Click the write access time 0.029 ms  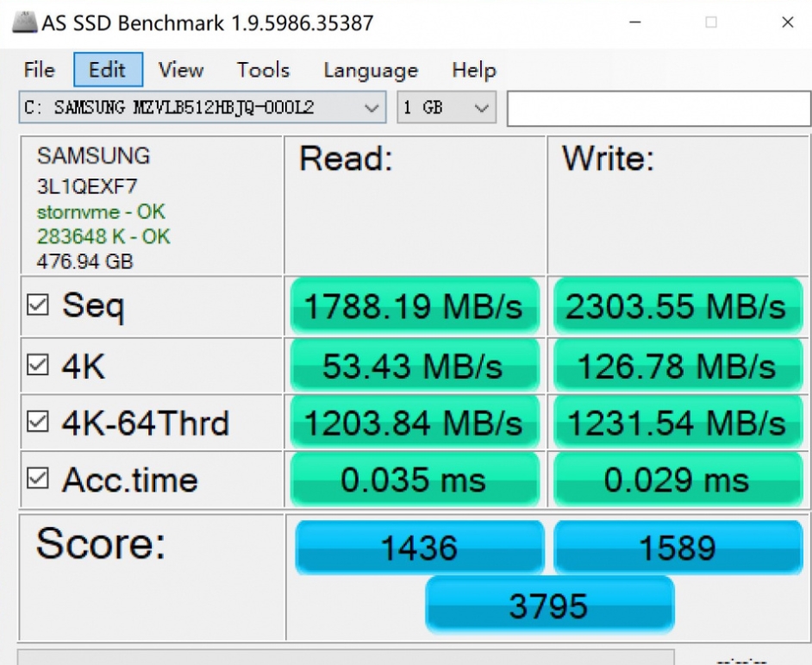(678, 479)
